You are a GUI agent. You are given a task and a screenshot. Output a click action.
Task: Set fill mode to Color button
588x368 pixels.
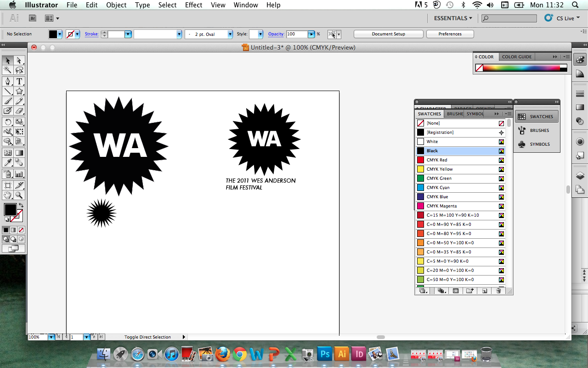(6, 230)
